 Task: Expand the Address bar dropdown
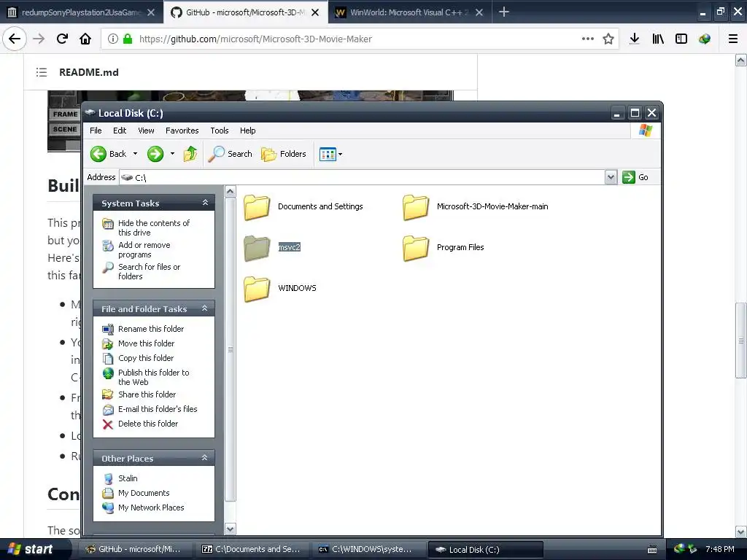tap(611, 177)
